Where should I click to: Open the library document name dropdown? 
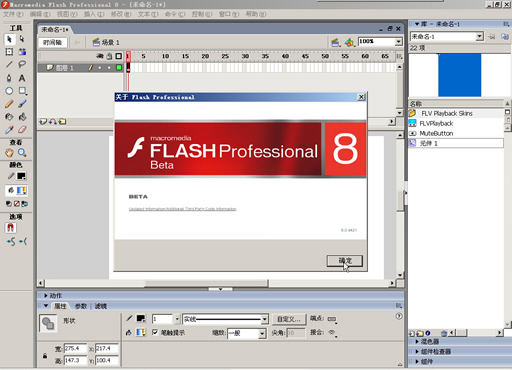pyautogui.click(x=479, y=36)
